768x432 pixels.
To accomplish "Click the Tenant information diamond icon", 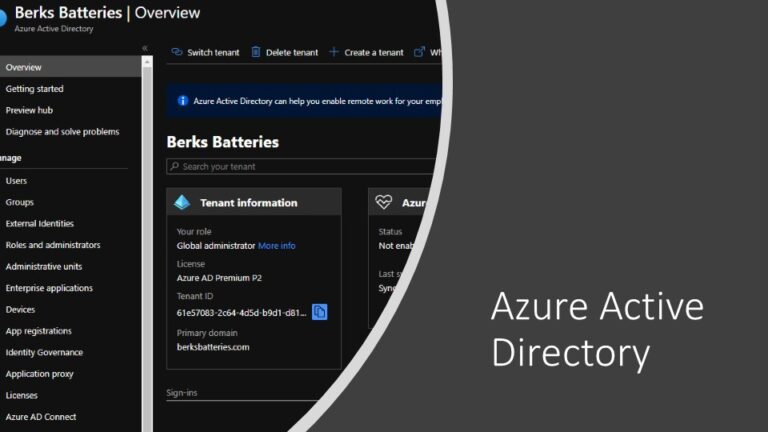I will [x=182, y=202].
